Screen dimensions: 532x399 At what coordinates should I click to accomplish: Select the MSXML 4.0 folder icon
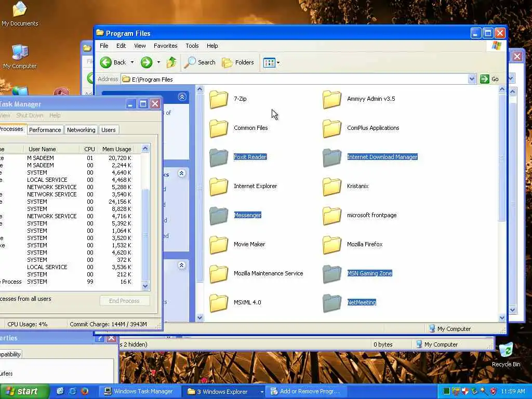point(219,303)
